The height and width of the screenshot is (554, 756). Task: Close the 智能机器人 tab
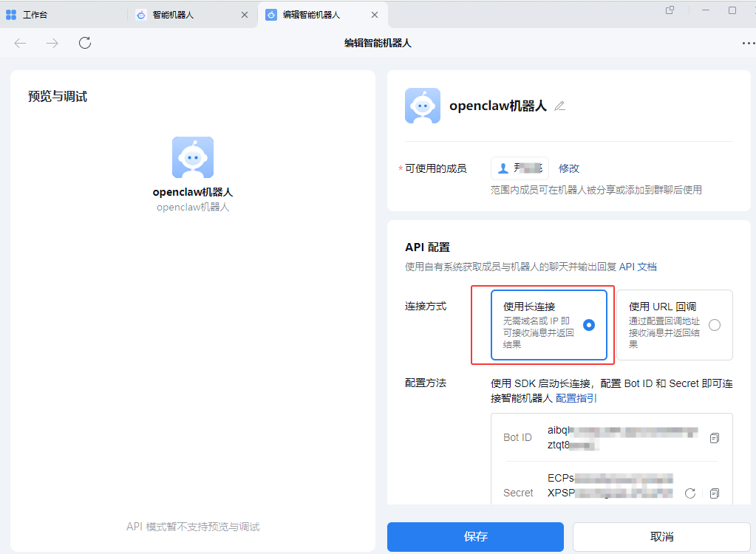[x=245, y=15]
